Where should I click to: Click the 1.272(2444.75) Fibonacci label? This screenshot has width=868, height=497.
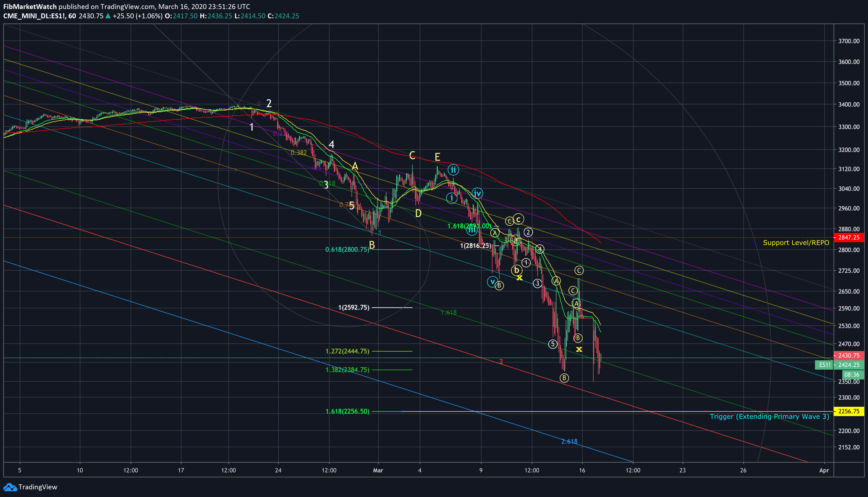347,351
